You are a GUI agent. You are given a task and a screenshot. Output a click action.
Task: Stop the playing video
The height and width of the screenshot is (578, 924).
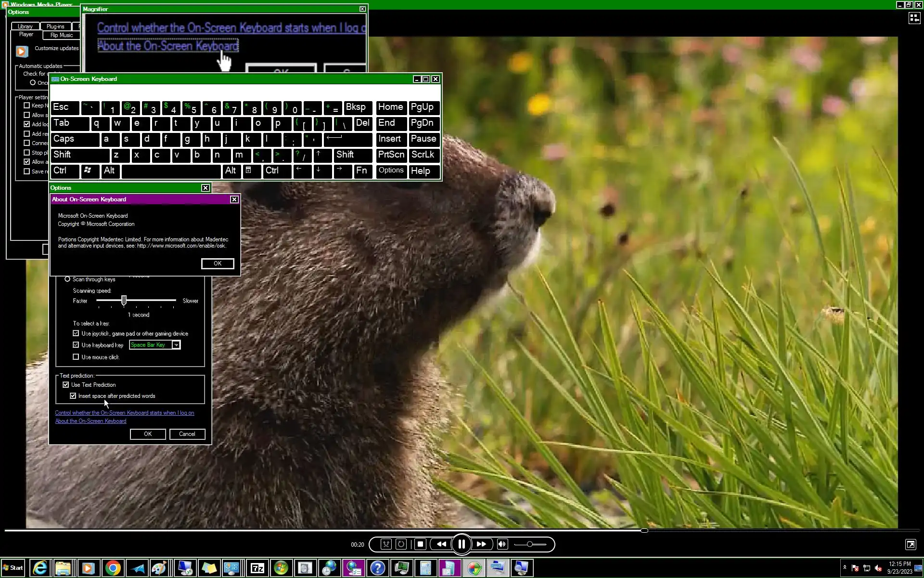tap(420, 544)
